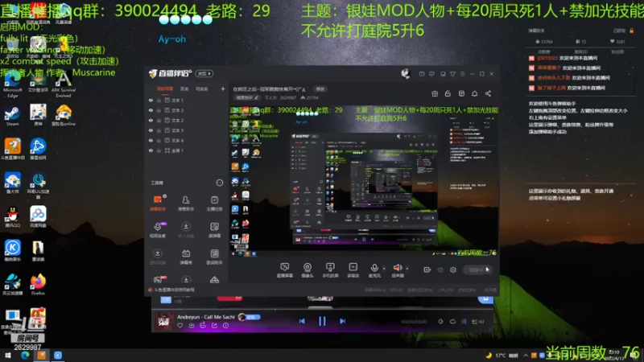Open the Windows Start menu
This screenshot has width=644, height=362.
click(x=7, y=356)
